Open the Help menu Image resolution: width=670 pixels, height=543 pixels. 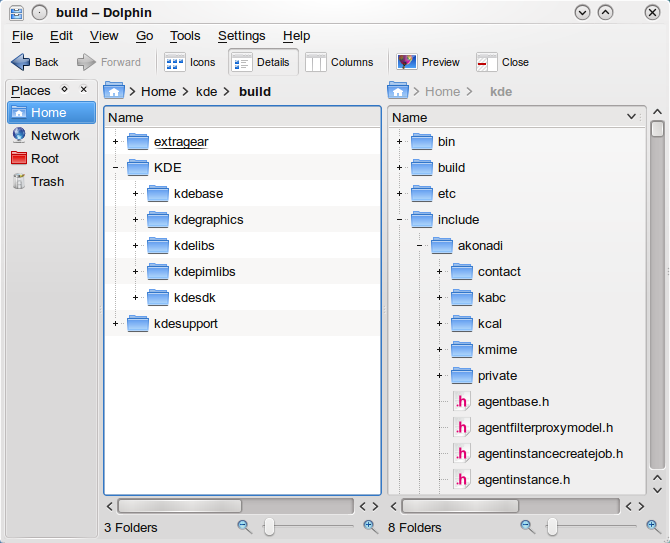coord(296,36)
